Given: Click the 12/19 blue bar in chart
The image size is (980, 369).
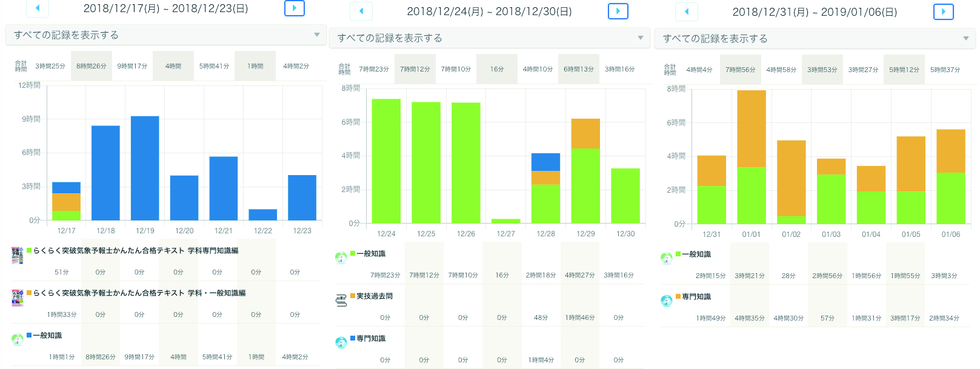Looking at the screenshot, I should (145, 168).
